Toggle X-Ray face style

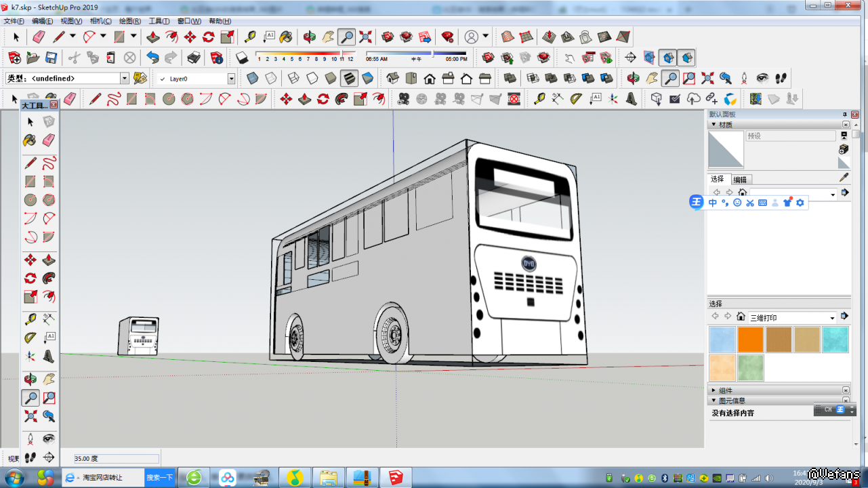(x=252, y=78)
